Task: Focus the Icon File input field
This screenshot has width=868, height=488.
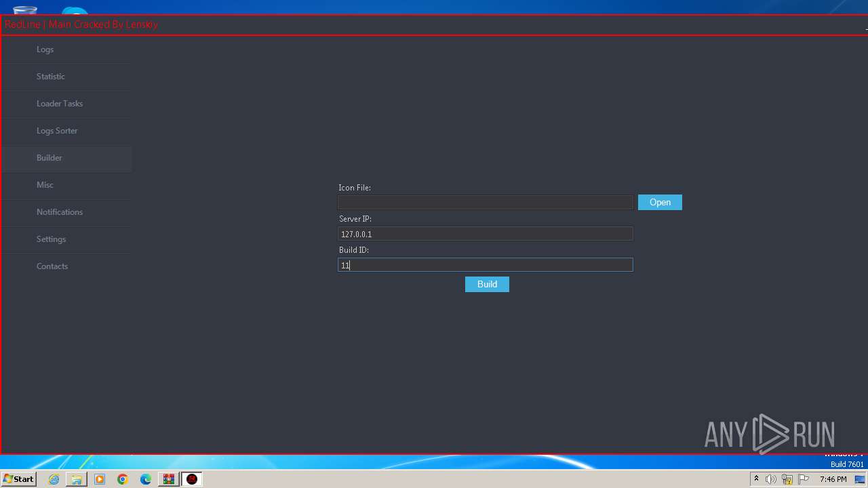Action: tap(486, 203)
